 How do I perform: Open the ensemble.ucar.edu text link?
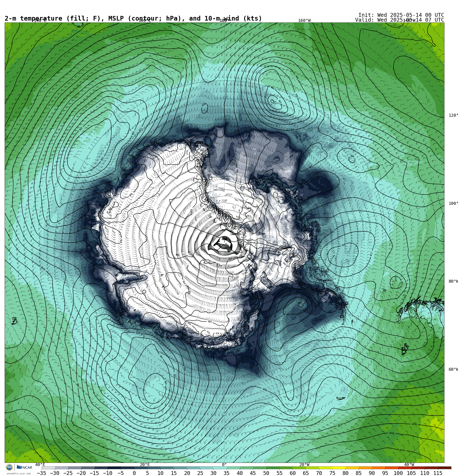[x=19, y=473]
